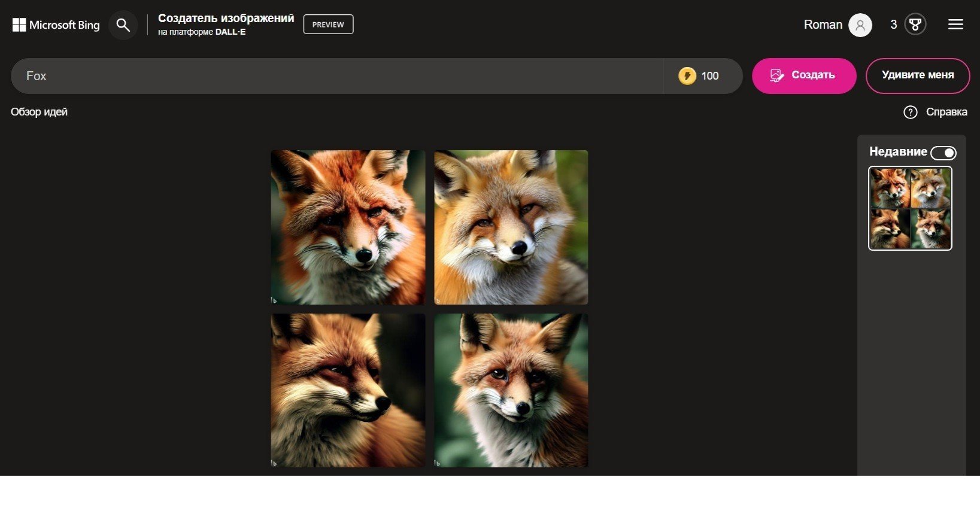Screen dimensions: 980x520
Task: Open the bottom-left fox profile image
Action: 348,390
